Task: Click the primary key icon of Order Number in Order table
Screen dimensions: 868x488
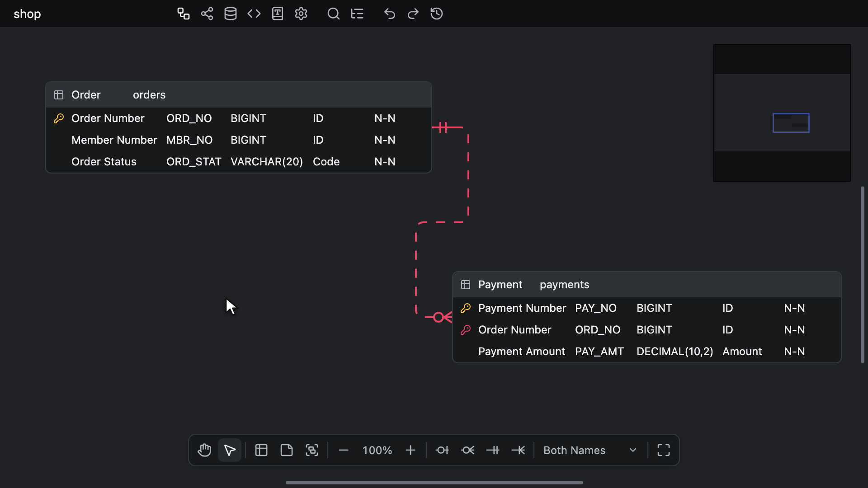Action: (x=59, y=118)
